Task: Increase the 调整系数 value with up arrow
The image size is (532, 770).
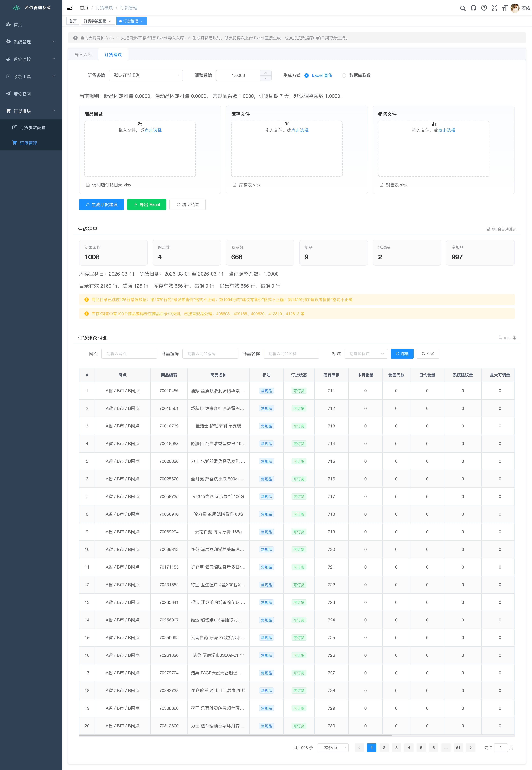Action: 266,73
